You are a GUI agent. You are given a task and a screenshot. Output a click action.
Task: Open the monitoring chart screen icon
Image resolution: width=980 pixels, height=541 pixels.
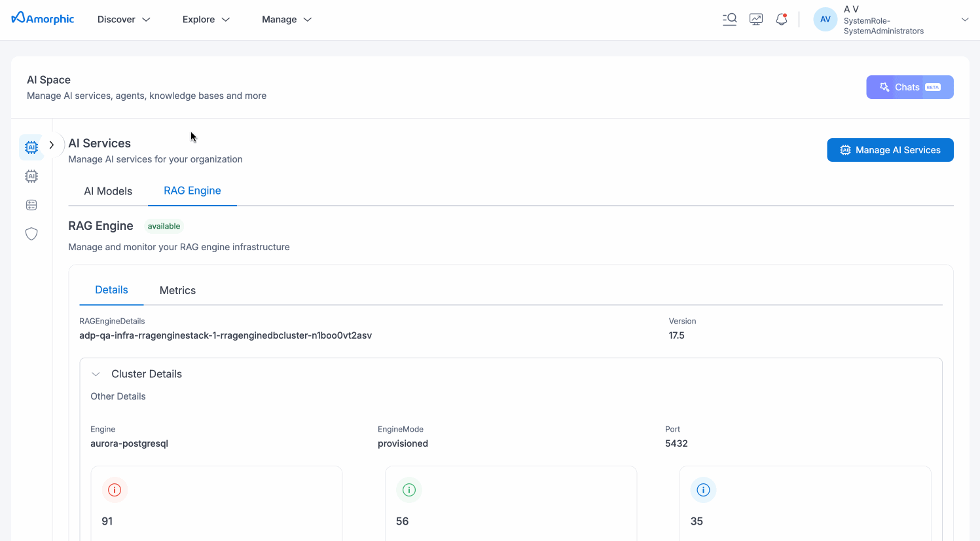756,20
